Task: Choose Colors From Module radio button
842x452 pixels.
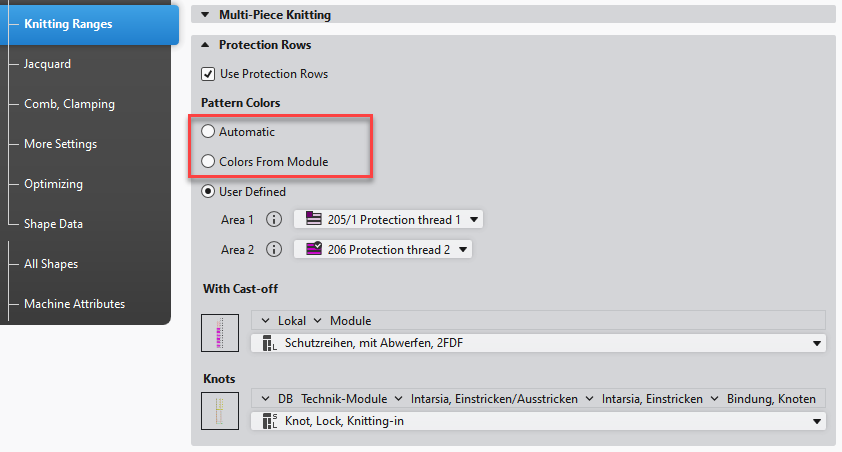Action: click(x=208, y=161)
